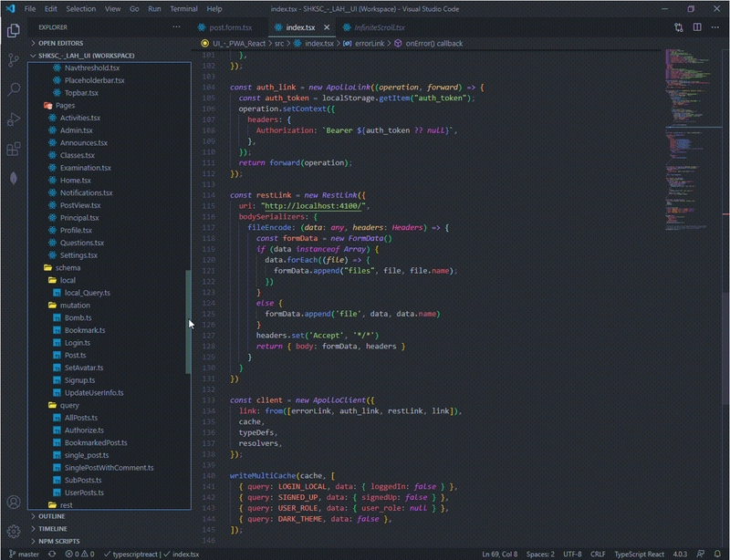Click the onError() callback breadcrumb

pyautogui.click(x=434, y=43)
